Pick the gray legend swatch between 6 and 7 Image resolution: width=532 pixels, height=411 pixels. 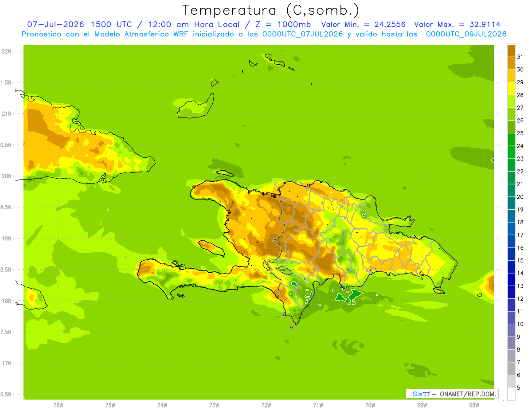(511, 368)
